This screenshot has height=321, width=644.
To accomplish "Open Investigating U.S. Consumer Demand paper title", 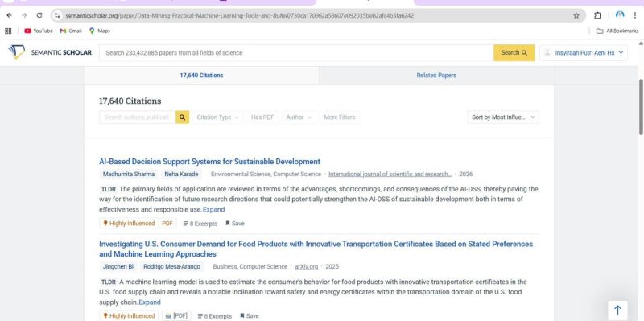I will coord(316,249).
